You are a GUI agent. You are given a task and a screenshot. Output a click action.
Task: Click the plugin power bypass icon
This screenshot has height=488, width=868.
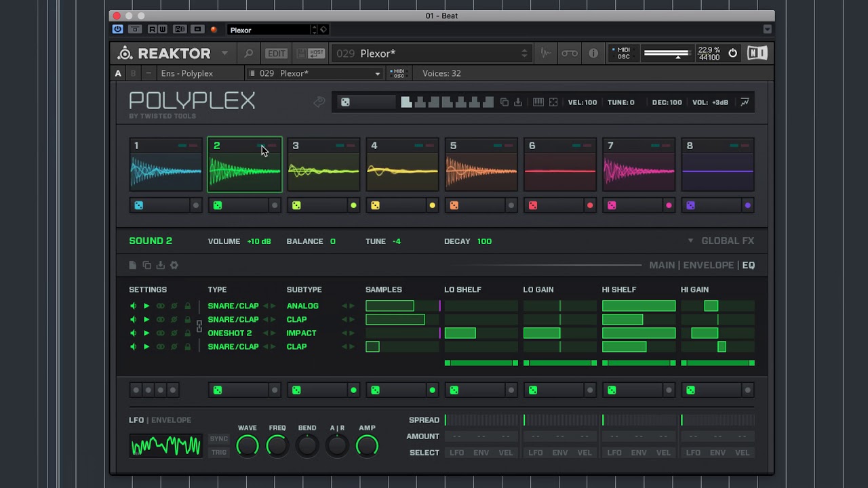pos(118,29)
